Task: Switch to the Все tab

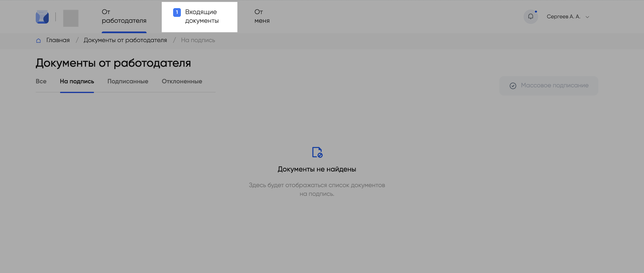Action: pos(41,82)
